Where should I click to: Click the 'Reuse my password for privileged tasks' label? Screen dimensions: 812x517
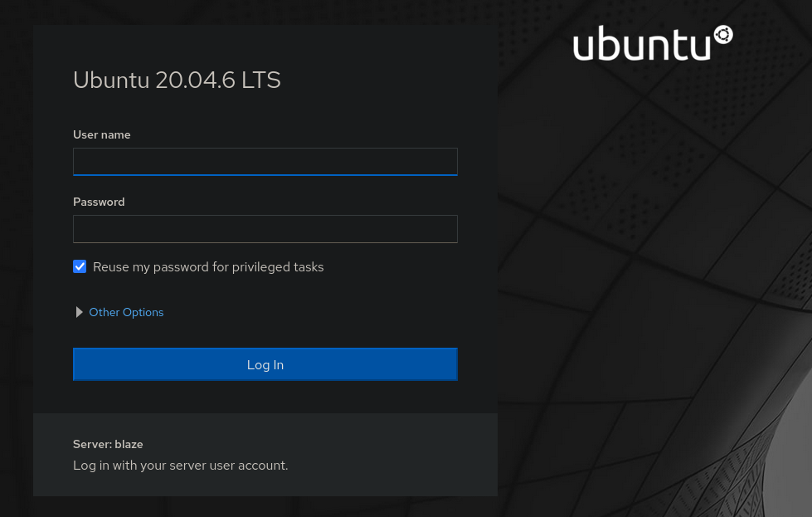coord(208,267)
